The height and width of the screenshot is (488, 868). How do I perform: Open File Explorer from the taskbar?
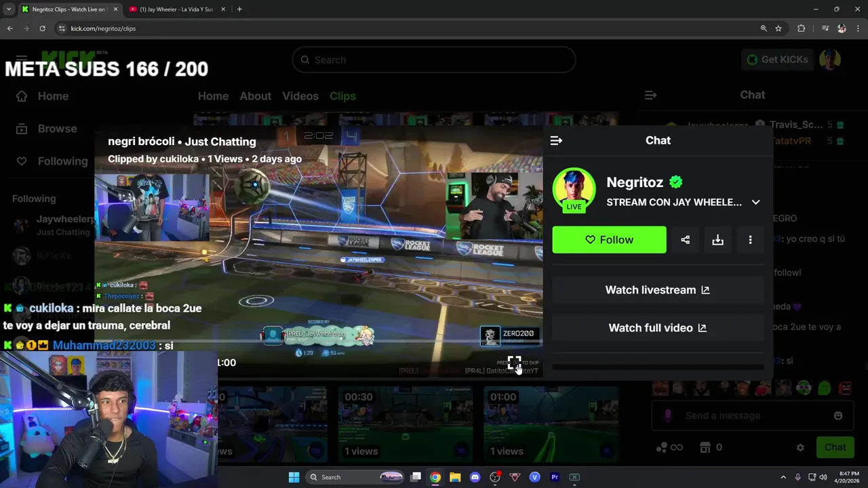455,477
